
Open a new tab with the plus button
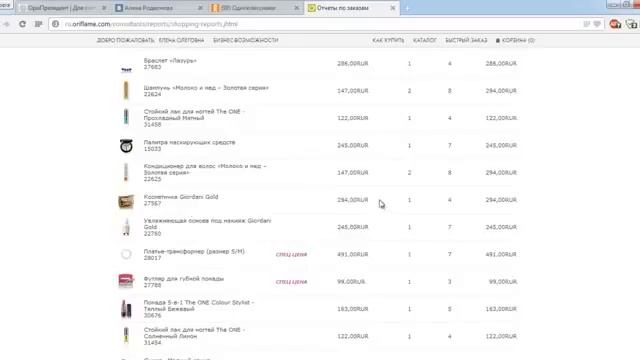pos(407,8)
